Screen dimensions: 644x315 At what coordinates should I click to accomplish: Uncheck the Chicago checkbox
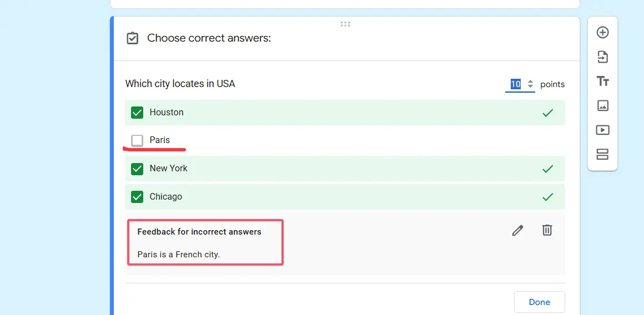tap(137, 197)
